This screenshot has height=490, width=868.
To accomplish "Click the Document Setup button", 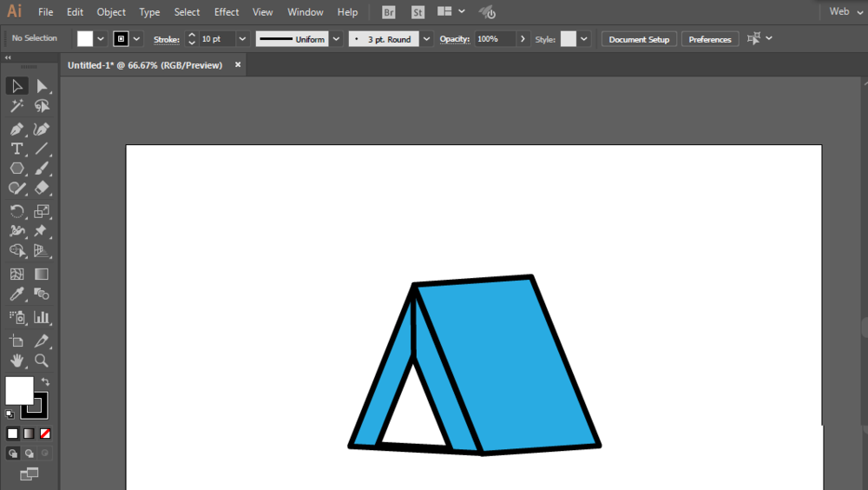I will (639, 39).
